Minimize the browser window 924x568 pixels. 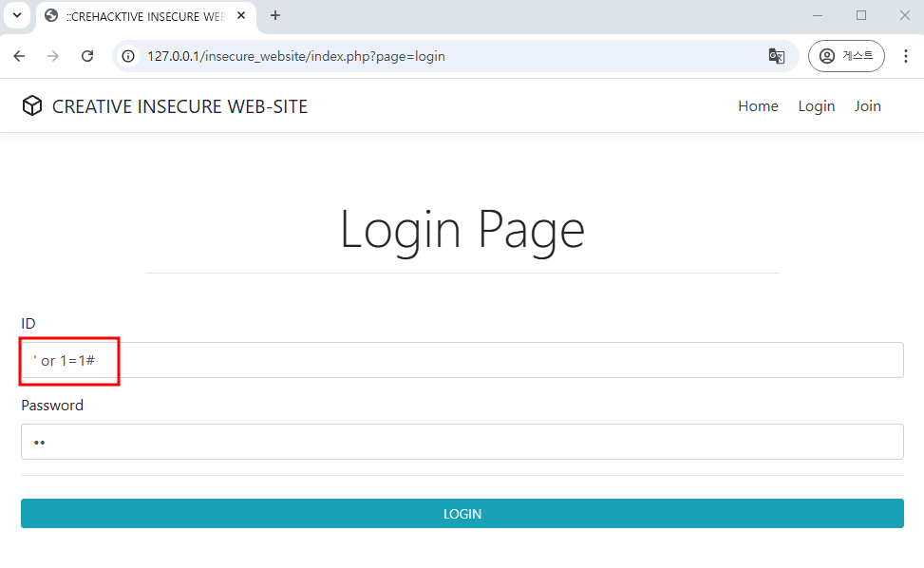(x=818, y=16)
